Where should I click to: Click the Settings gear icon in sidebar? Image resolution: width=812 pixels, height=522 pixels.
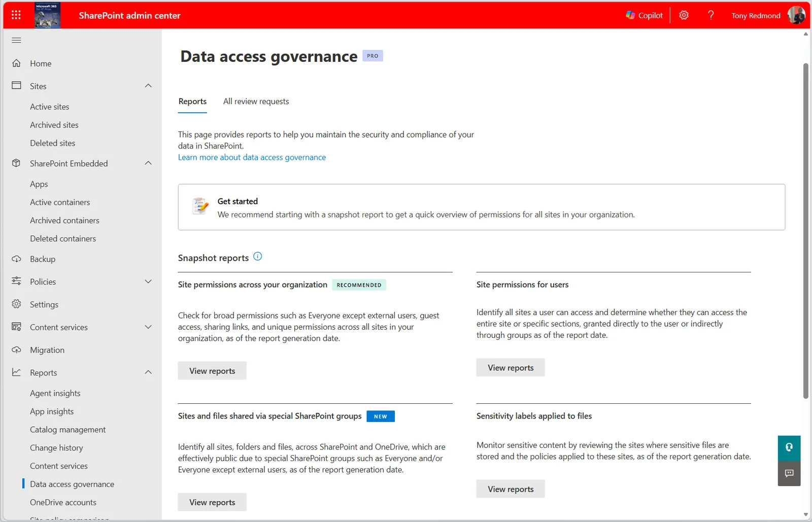coord(16,304)
